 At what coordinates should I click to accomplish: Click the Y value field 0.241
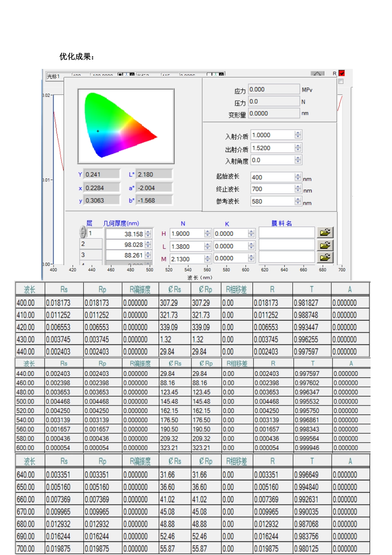coord(102,174)
